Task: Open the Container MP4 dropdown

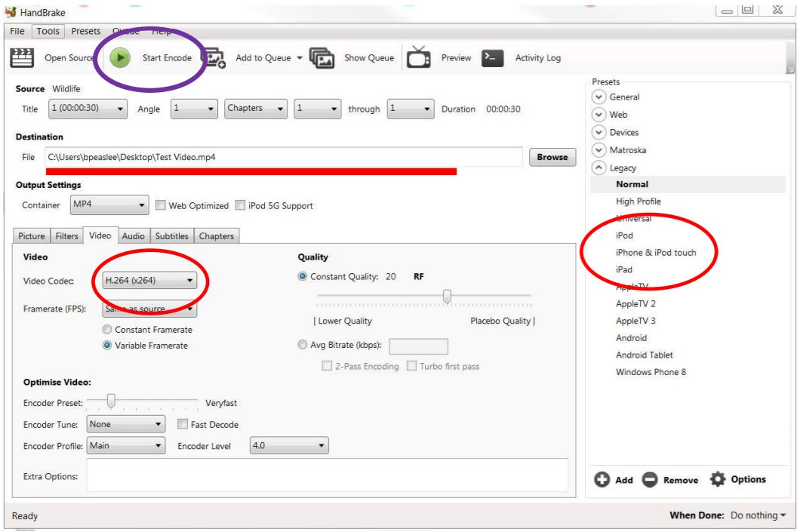Action: [109, 204]
